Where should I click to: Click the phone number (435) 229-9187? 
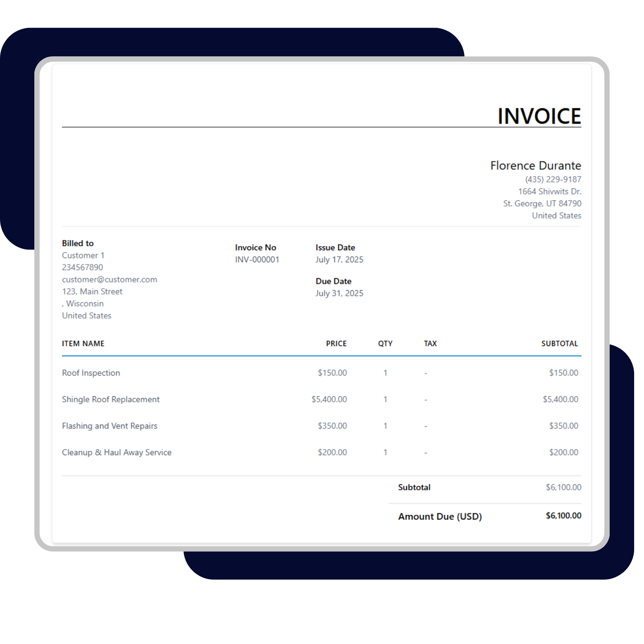553,179
